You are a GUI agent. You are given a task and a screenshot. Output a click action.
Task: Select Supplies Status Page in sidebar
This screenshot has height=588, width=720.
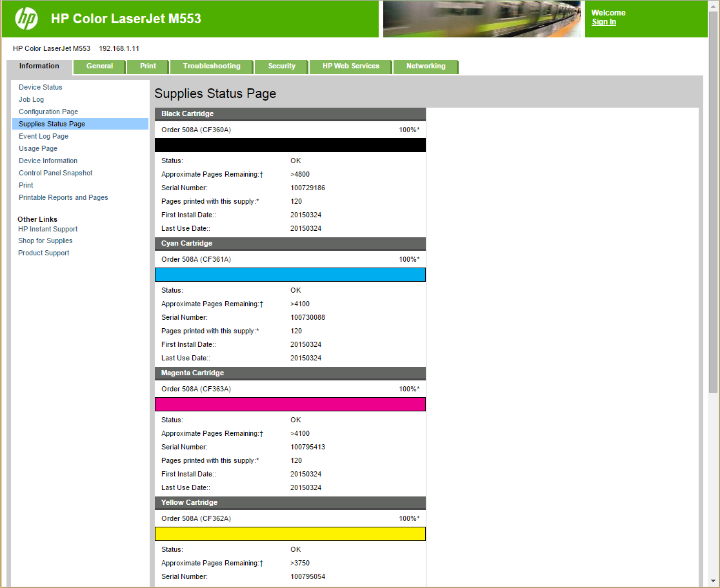[80, 124]
